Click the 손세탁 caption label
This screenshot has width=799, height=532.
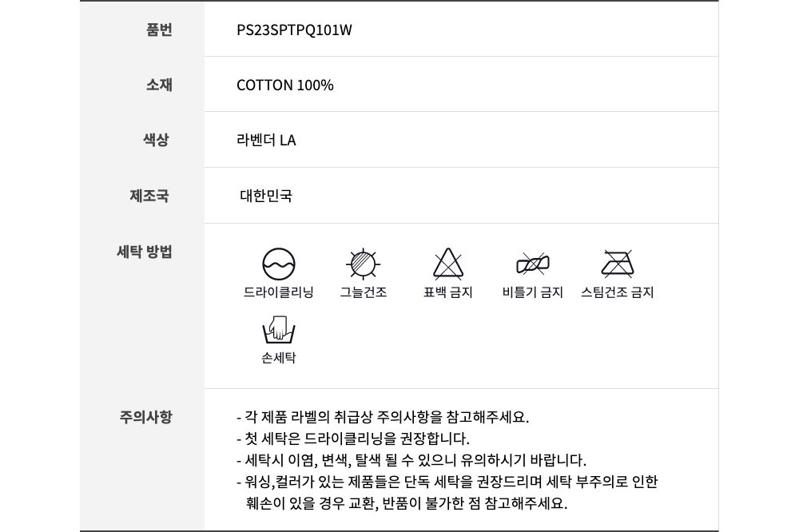point(279,358)
